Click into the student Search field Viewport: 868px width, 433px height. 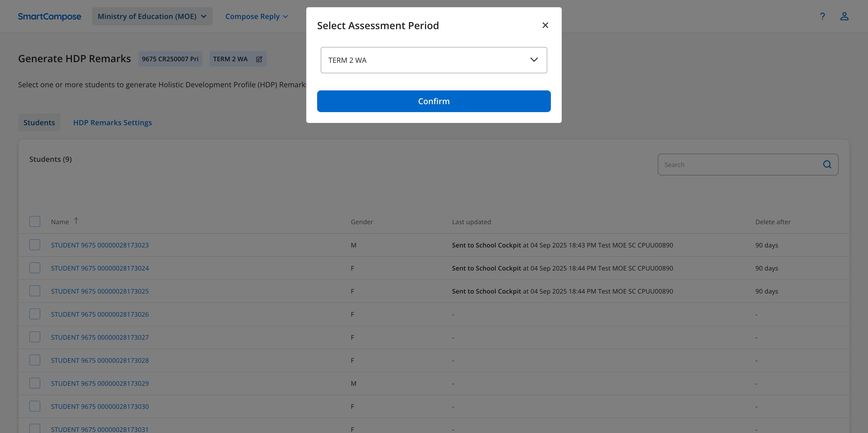pyautogui.click(x=738, y=165)
